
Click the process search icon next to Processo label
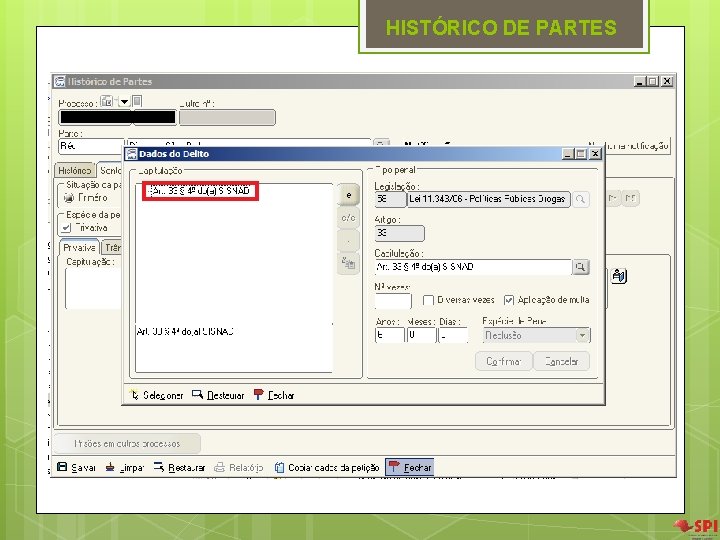coord(107,101)
